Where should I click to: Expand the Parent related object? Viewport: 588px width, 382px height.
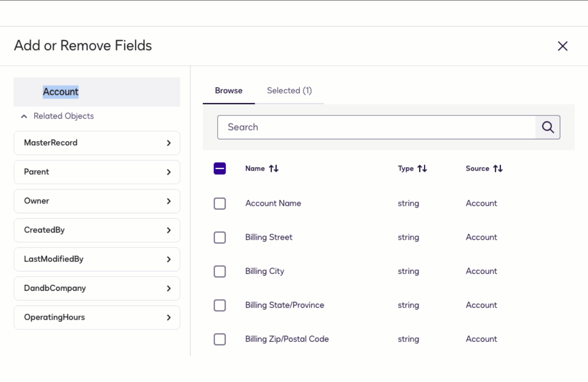pyautogui.click(x=97, y=172)
